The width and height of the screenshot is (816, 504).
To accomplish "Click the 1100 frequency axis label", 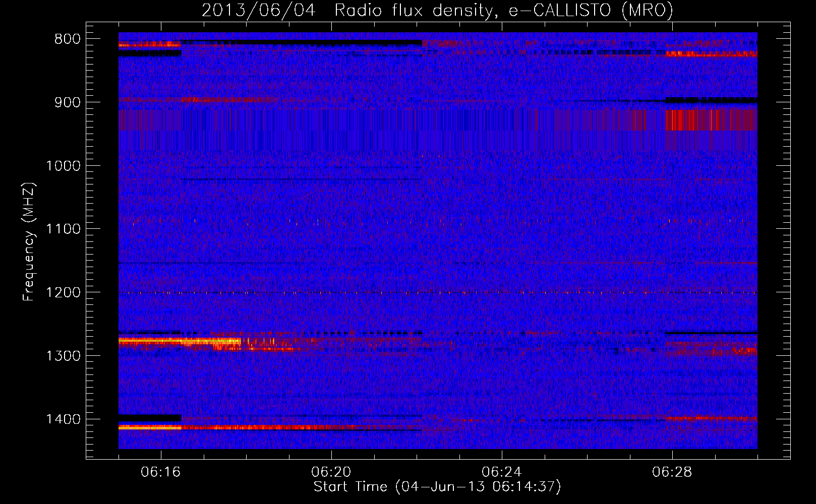I will [x=63, y=229].
